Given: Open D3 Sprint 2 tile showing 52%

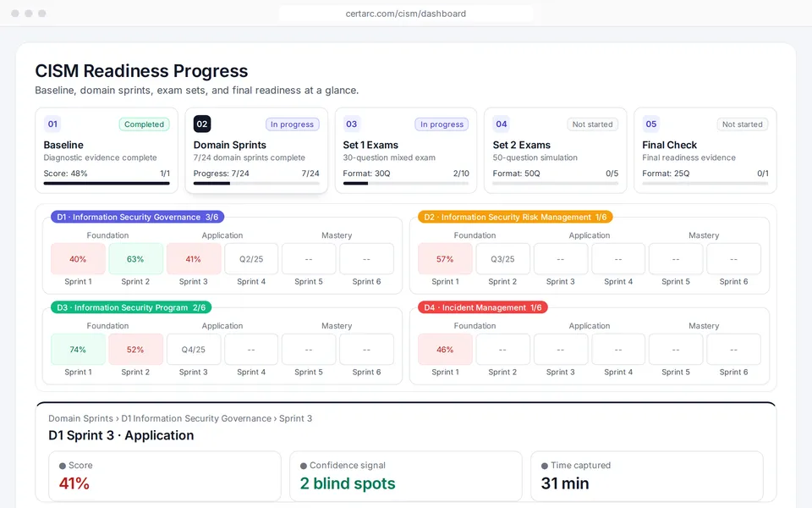Looking at the screenshot, I should click(x=135, y=350).
